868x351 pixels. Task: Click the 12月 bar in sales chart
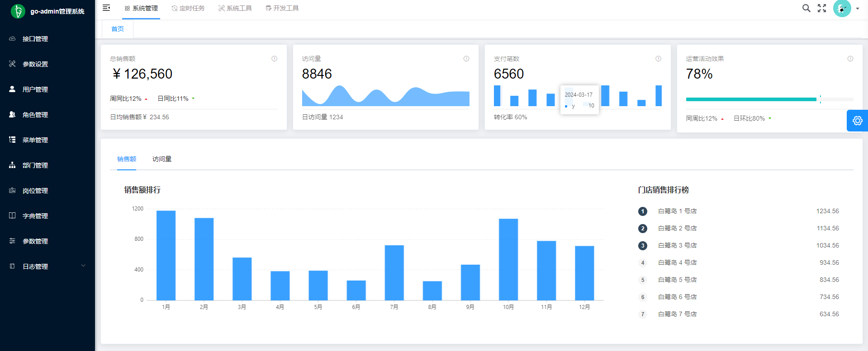[584, 273]
